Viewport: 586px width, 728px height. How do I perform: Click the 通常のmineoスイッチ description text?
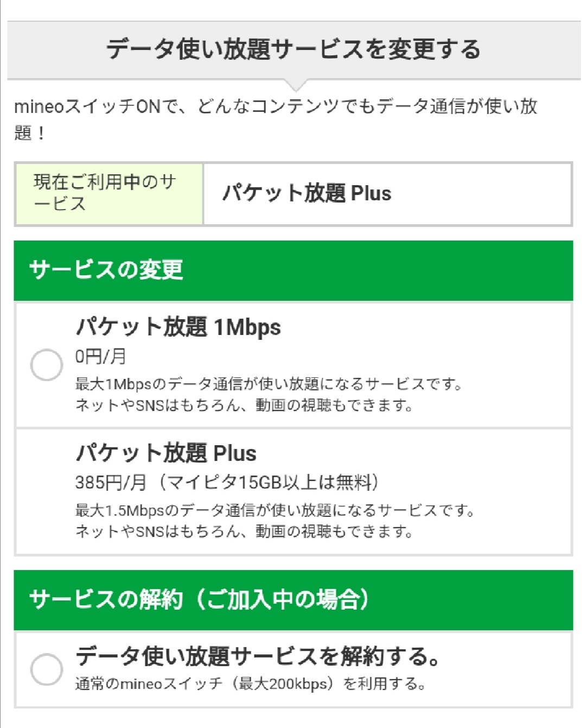(250, 683)
